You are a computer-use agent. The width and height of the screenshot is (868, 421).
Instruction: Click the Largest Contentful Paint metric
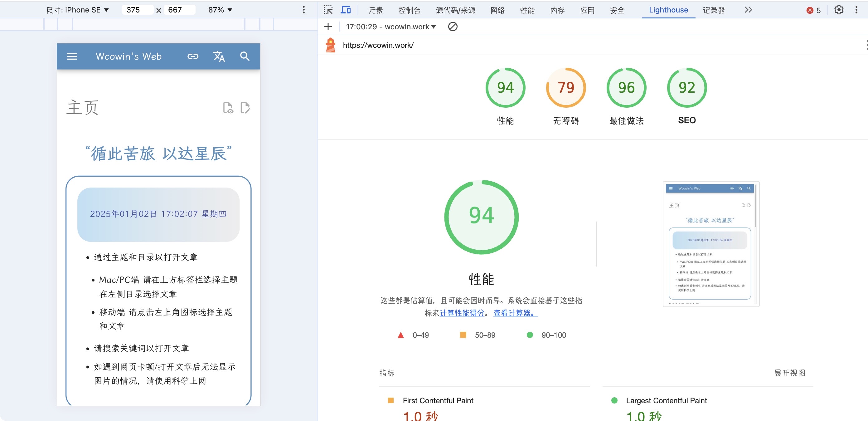[666, 400]
